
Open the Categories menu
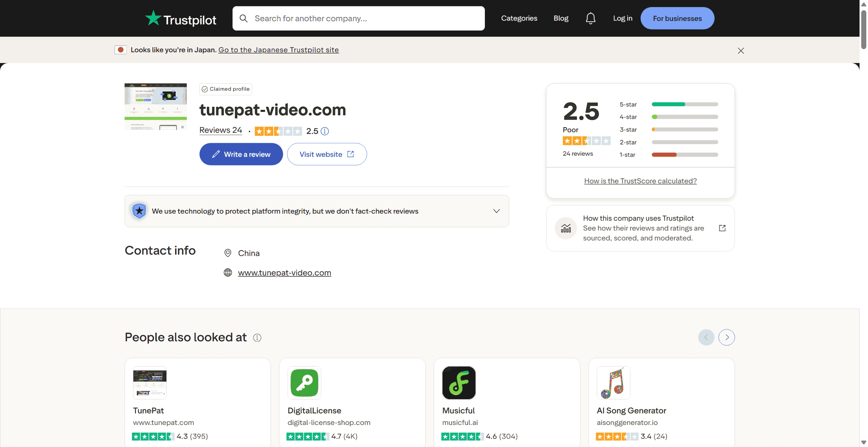[x=519, y=18]
